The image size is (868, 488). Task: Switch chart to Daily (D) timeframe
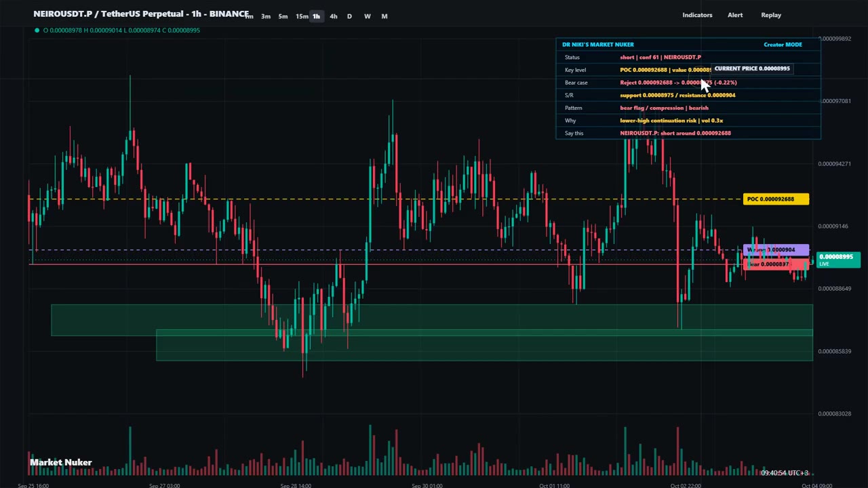point(349,16)
